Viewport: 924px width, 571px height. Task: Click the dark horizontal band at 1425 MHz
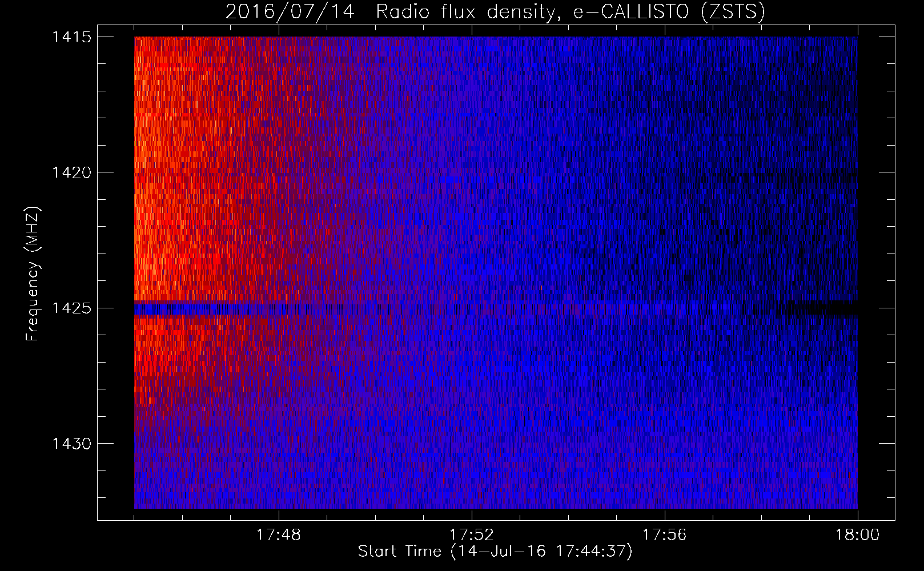pos(496,309)
